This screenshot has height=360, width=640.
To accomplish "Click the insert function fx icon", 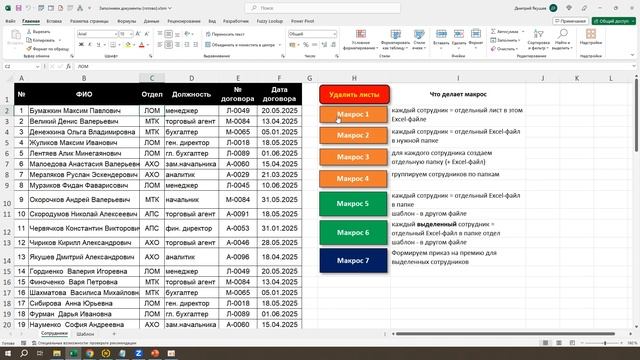I will 68,66.
